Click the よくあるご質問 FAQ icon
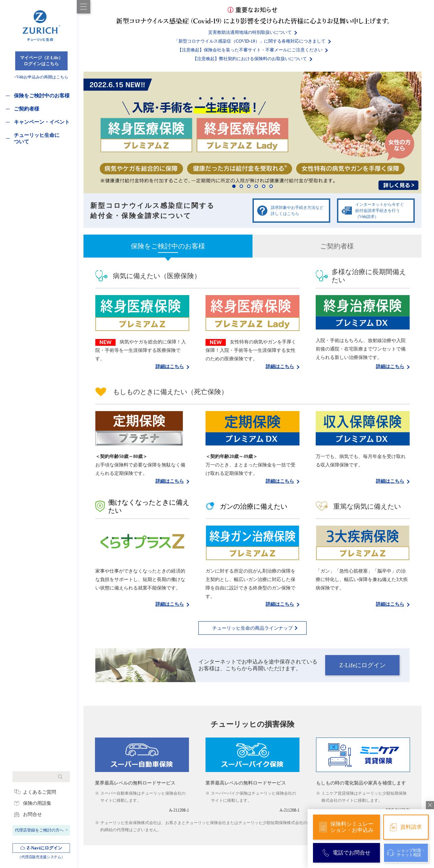The image size is (434, 868). coord(17,792)
